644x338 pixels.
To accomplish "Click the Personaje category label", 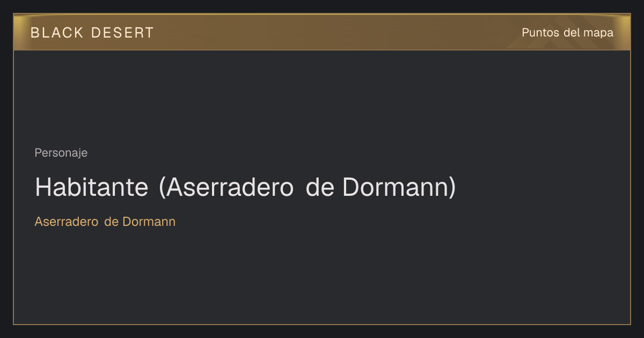I will click(61, 153).
